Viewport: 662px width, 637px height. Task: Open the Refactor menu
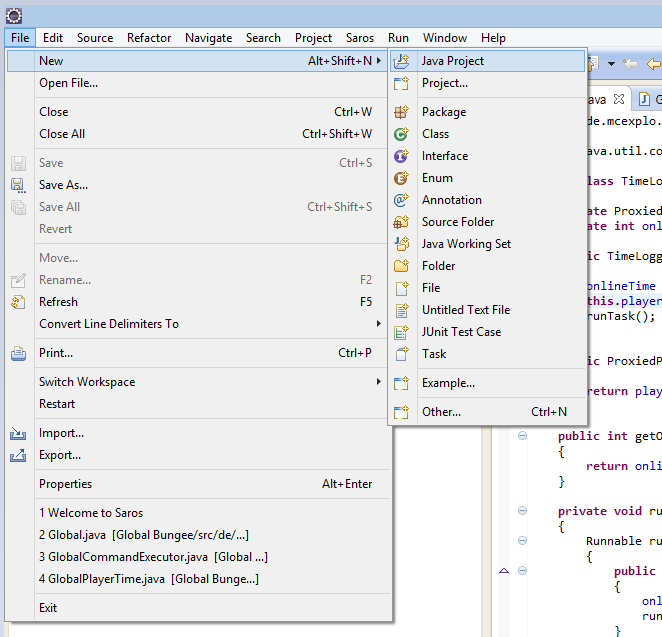click(149, 38)
